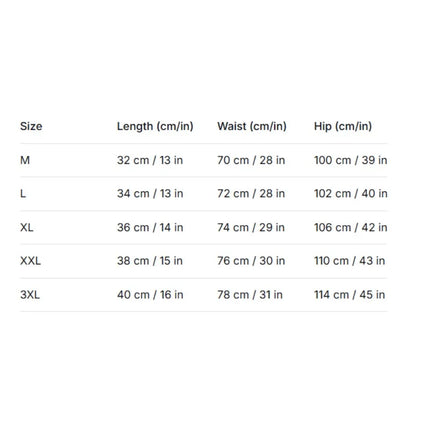Click the 114 cm / 45 in hip cell
Screen dimensions: 430x430
point(349,295)
